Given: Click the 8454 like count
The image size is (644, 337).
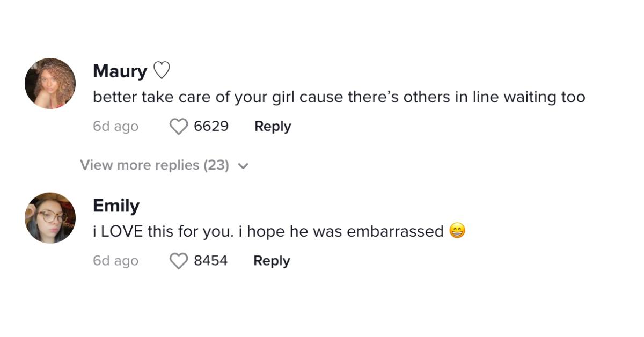Looking at the screenshot, I should click(x=210, y=261).
